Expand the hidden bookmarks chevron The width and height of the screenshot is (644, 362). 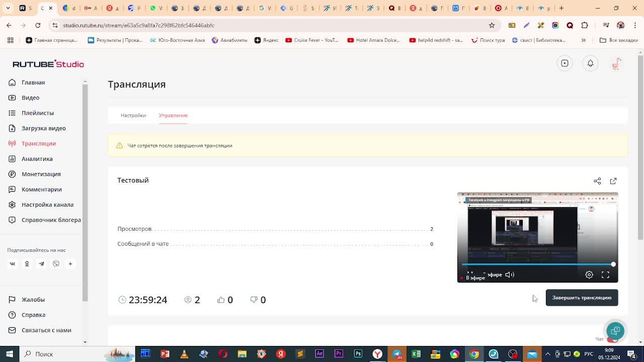coord(584,40)
